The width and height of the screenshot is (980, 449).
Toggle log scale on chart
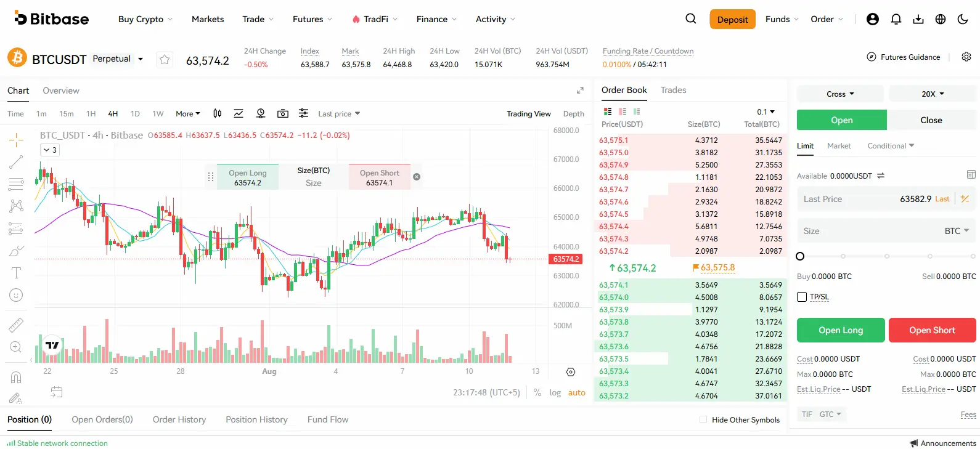coord(555,392)
